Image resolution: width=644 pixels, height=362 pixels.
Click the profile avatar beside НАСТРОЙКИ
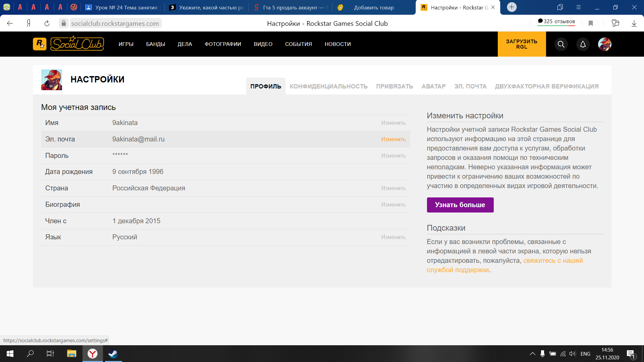(52, 80)
